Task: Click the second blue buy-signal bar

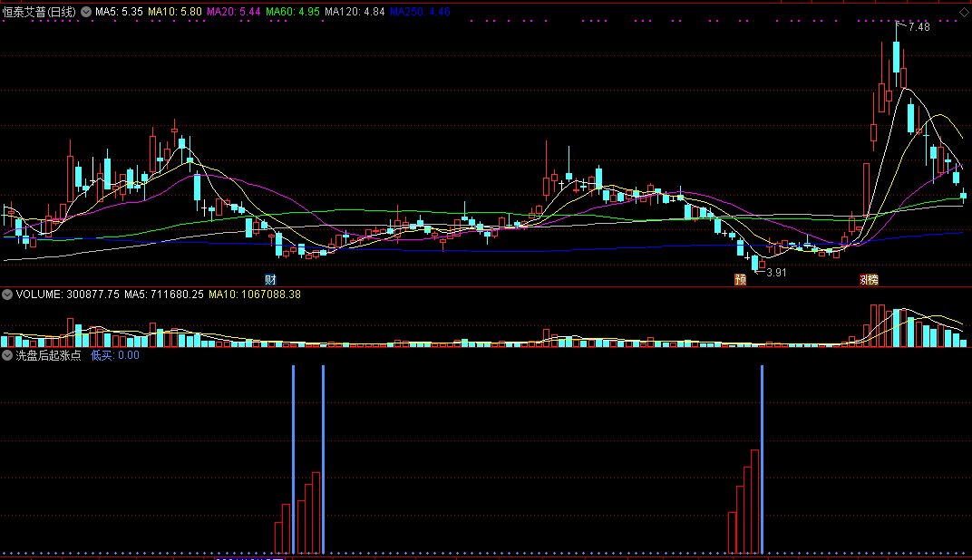Action: [323, 459]
